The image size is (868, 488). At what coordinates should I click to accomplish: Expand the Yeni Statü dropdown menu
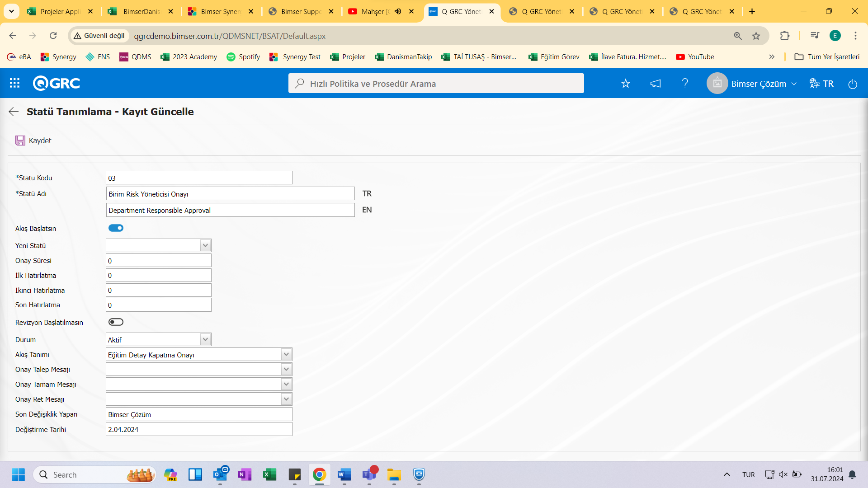pyautogui.click(x=205, y=245)
